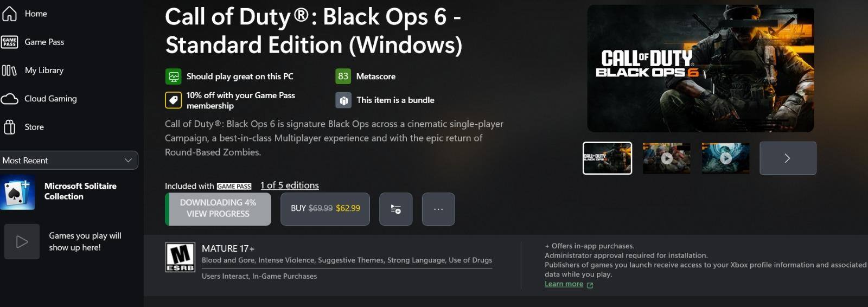Click the ESRB Mature rating icon
Viewport: 868px width, 307px height.
coord(180,257)
